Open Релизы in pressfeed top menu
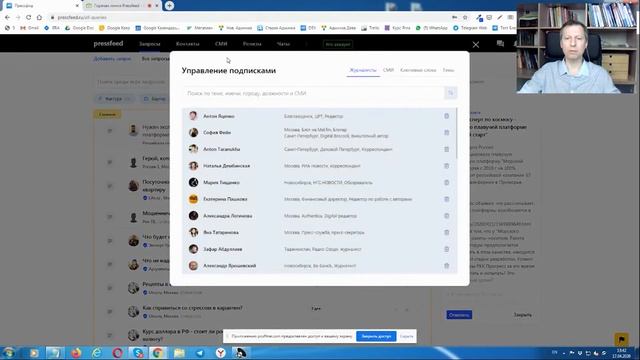The width and height of the screenshot is (640, 360). [x=252, y=44]
